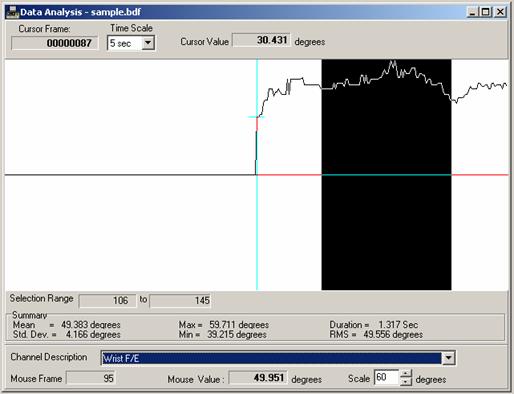This screenshot has height=394, width=514.
Task: Click the Data Analysis title bar app icon
Action: (x=13, y=12)
